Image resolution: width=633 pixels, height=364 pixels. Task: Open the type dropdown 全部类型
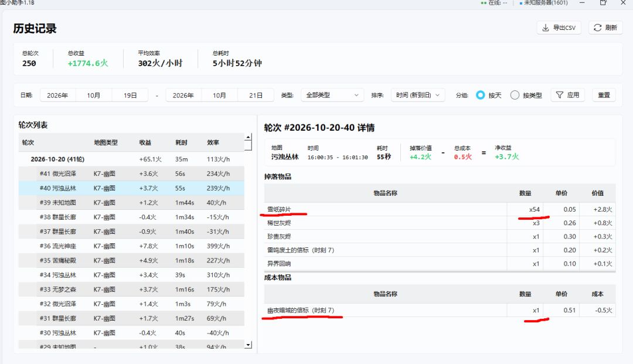coord(332,95)
